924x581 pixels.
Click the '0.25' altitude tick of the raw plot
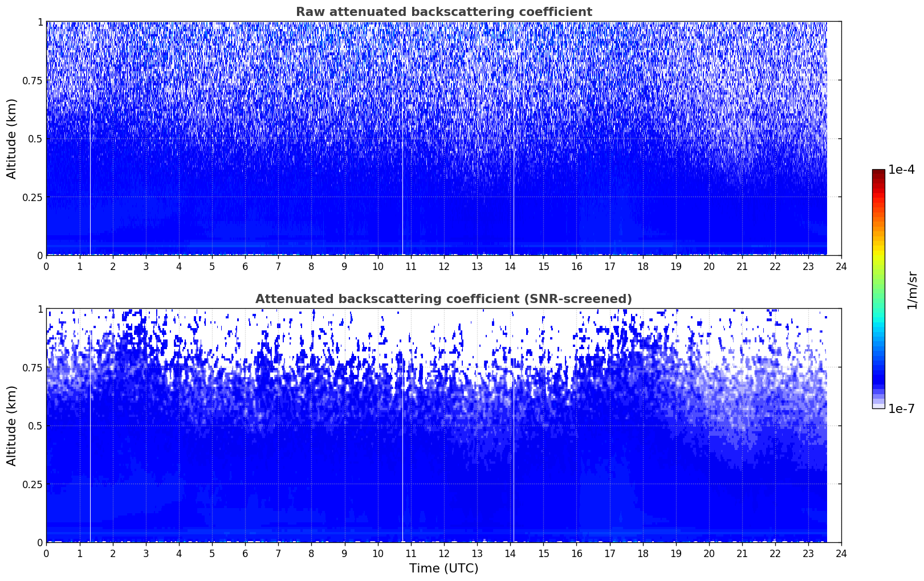click(32, 197)
